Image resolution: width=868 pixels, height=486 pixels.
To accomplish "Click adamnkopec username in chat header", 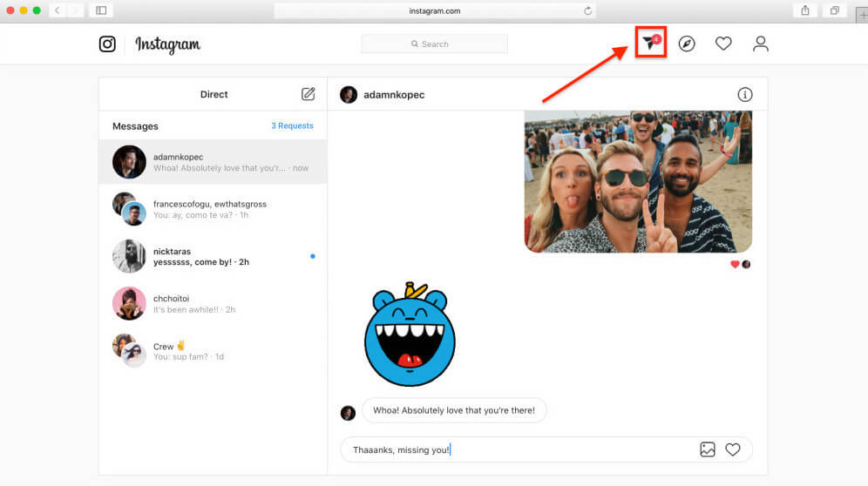I will pos(394,95).
